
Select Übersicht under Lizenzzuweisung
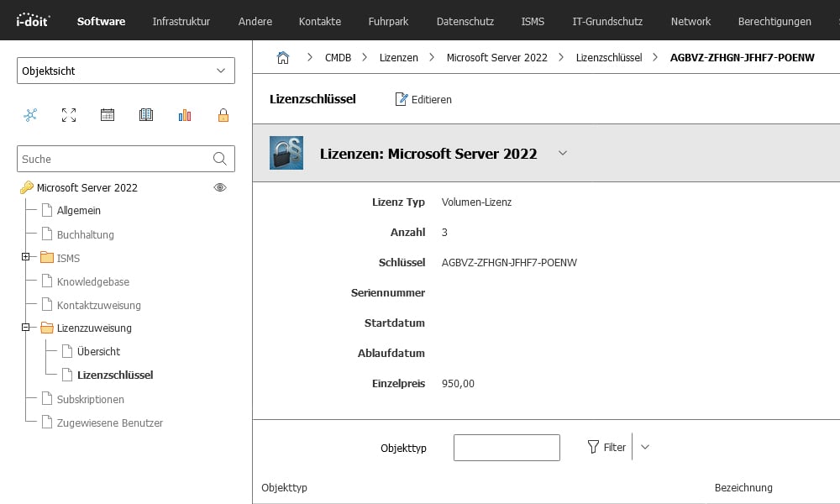(98, 351)
